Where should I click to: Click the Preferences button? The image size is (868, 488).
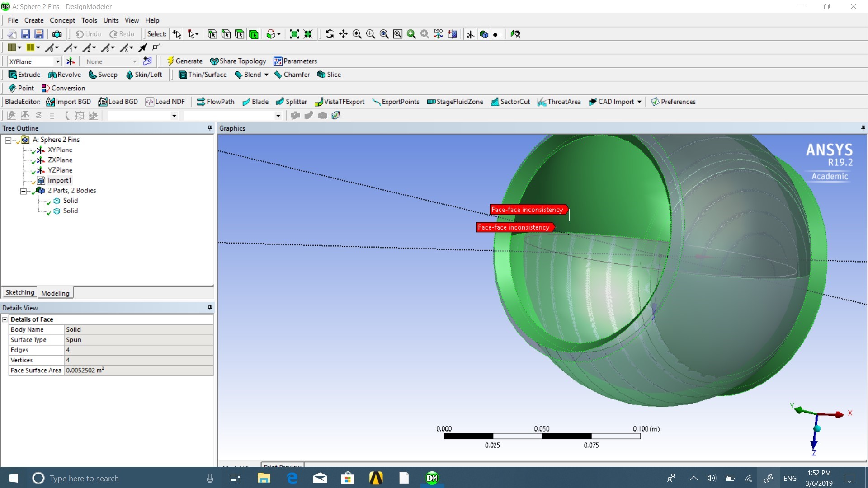pos(673,102)
